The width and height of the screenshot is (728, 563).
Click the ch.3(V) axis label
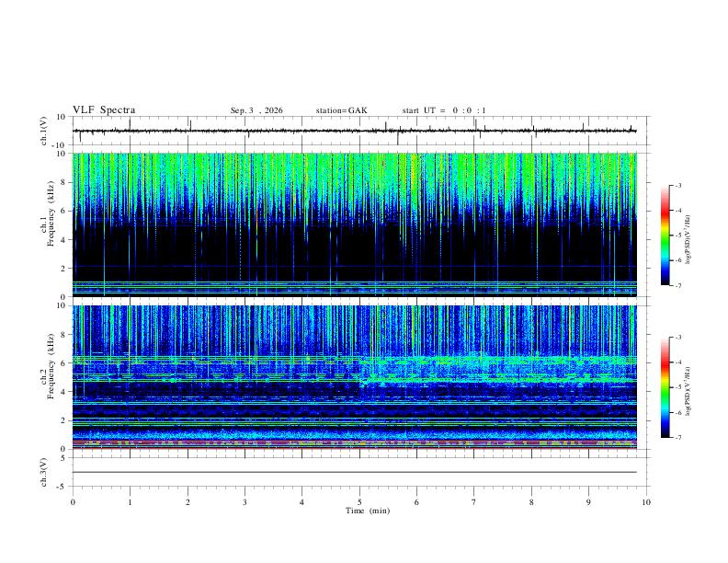43,472
